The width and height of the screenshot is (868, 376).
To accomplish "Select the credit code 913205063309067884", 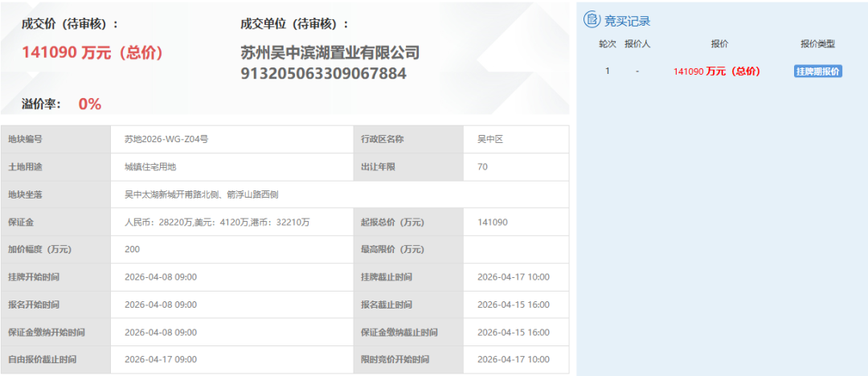I will (x=323, y=74).
